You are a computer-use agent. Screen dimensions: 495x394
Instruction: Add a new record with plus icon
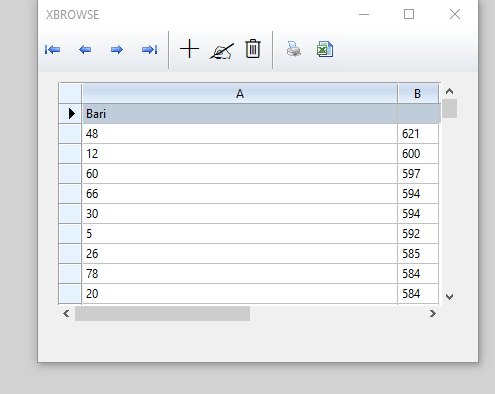pyautogui.click(x=189, y=49)
